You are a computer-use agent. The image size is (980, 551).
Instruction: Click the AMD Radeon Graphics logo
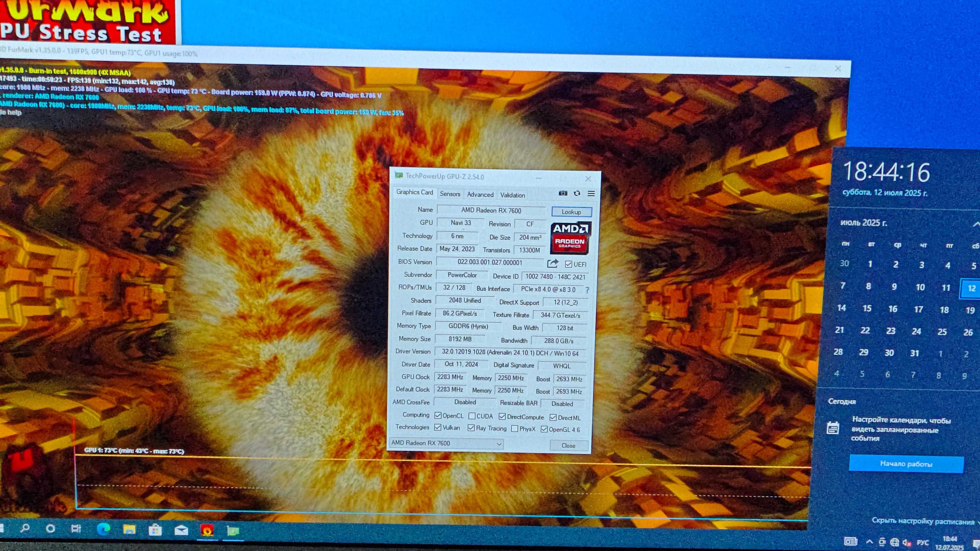570,238
